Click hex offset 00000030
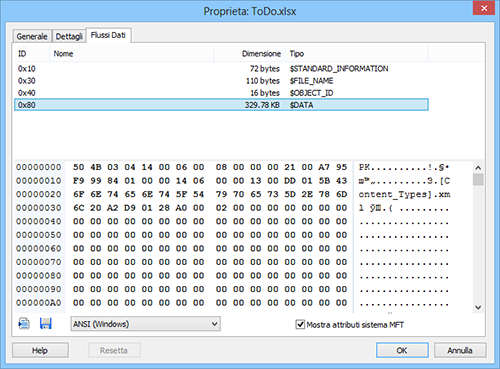This screenshot has height=369, width=500. click(39, 208)
